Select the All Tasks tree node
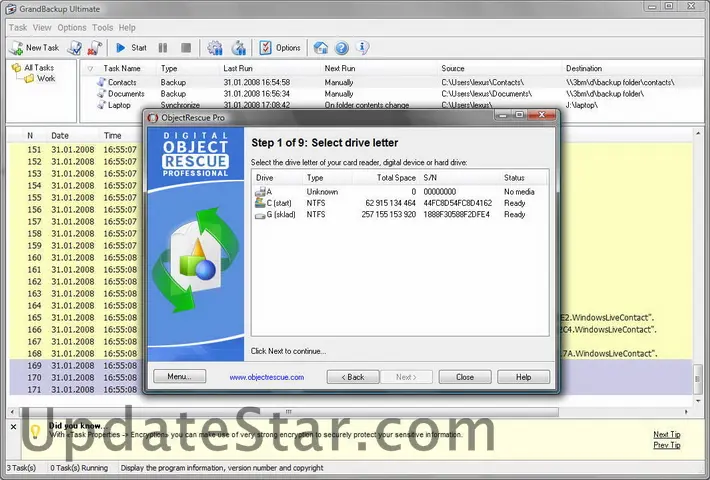Viewport: 710px width, 480px height. (39, 67)
